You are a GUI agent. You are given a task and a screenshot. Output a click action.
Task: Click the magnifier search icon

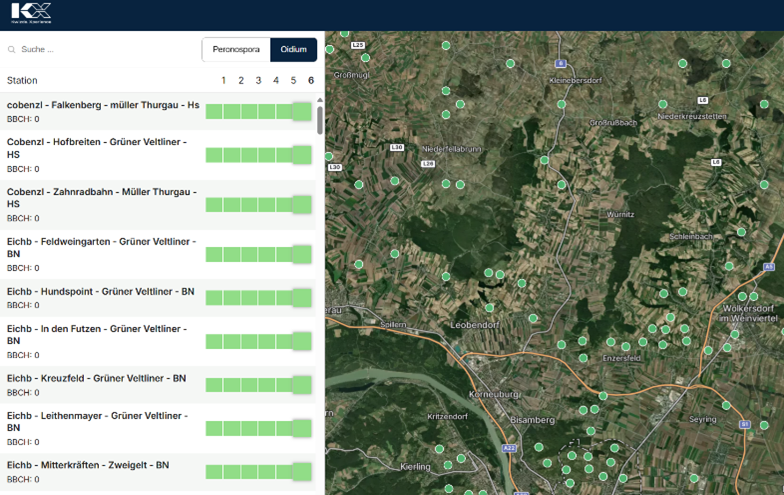tap(12, 49)
